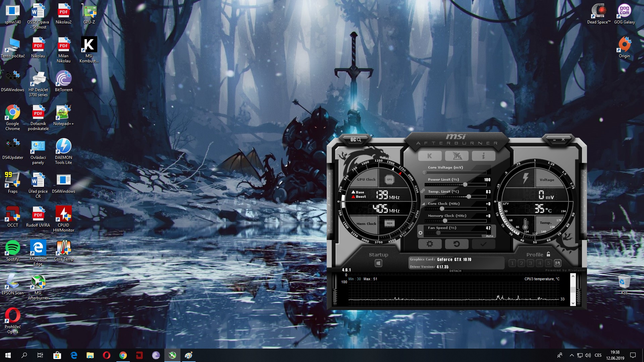Open the voltage-frequency curve editor icon
The height and width of the screenshot is (362, 644).
pyautogui.click(x=423, y=204)
